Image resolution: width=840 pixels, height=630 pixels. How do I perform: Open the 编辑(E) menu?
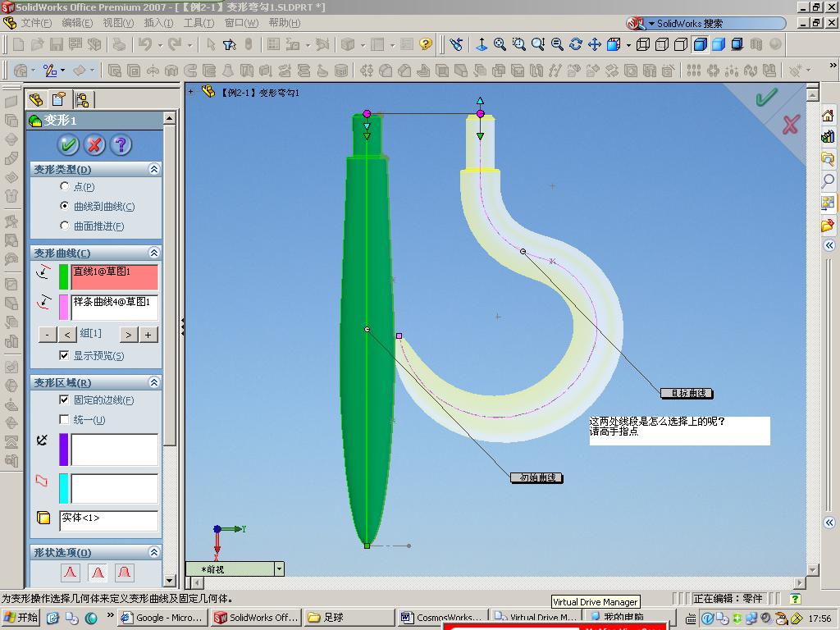(77, 23)
